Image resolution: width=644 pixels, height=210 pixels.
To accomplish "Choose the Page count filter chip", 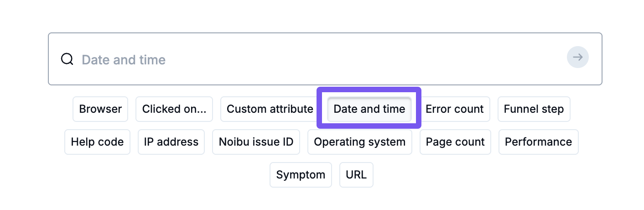I will tap(455, 142).
